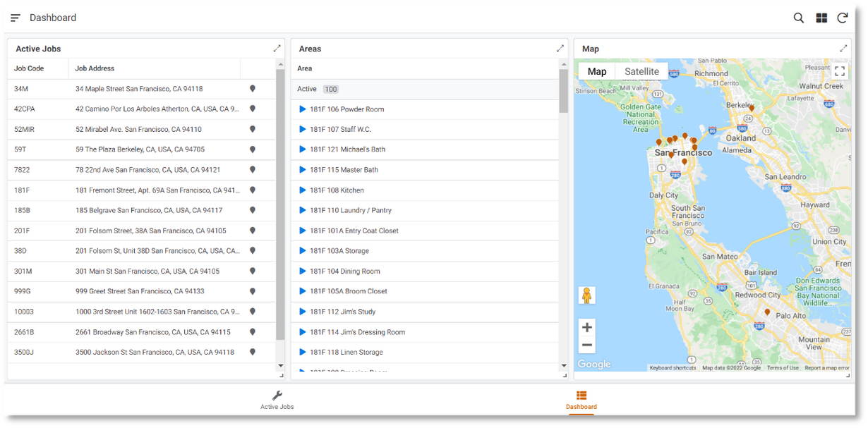Image resolution: width=868 pixels, height=428 pixels.
Task: Switch to the Active Jobs bottom tab
Action: pos(277,400)
